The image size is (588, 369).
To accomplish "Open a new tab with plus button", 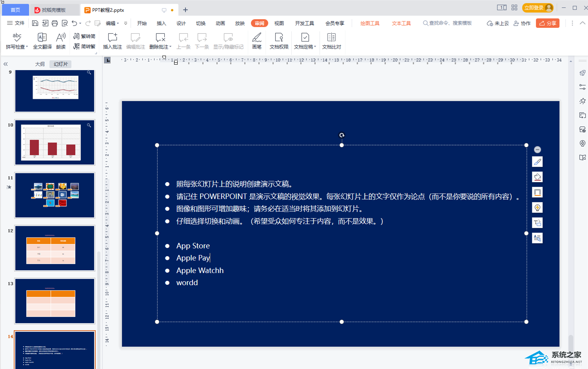I will 185,10.
